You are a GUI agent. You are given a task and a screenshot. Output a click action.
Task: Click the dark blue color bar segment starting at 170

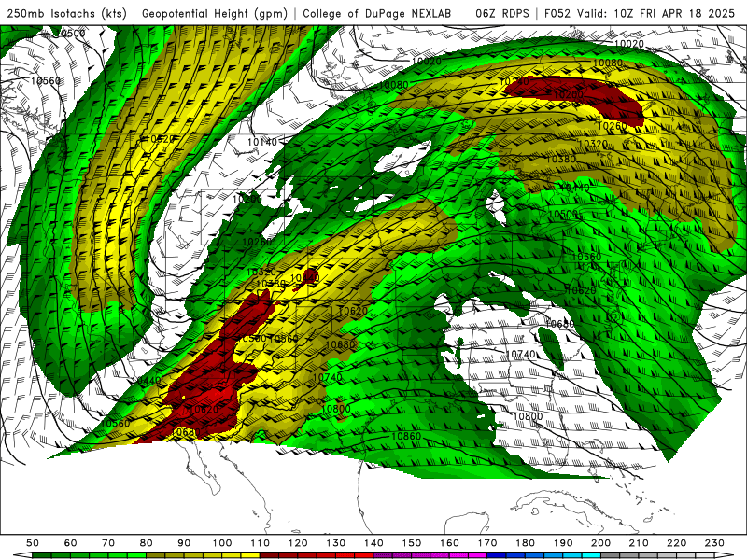(497, 555)
